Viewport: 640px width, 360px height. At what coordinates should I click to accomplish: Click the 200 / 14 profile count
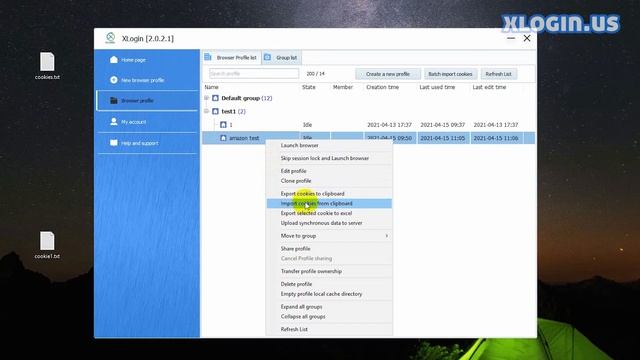[x=316, y=73]
